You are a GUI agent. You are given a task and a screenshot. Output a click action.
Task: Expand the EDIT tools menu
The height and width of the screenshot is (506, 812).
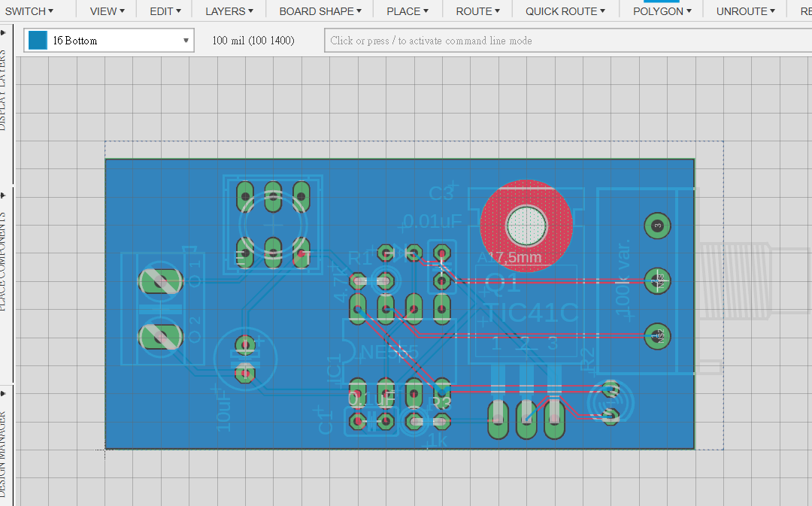point(165,11)
